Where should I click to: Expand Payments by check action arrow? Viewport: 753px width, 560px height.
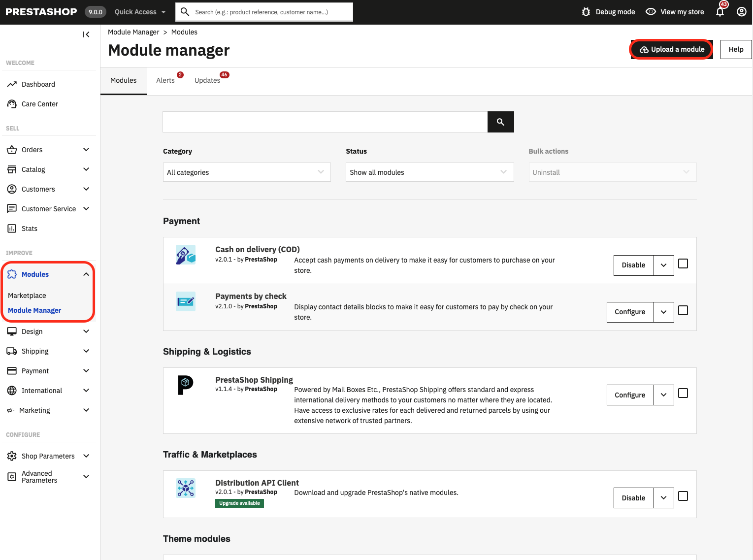pos(664,312)
